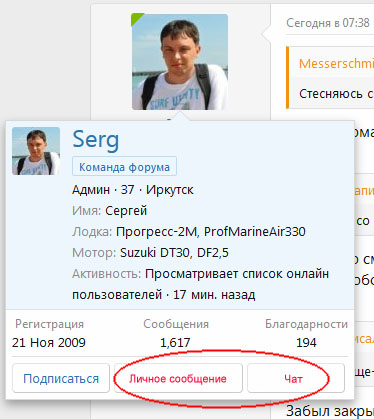Click the Просматривает список онлайн activity text
Screen dimensions: 374x419
[x=237, y=274]
